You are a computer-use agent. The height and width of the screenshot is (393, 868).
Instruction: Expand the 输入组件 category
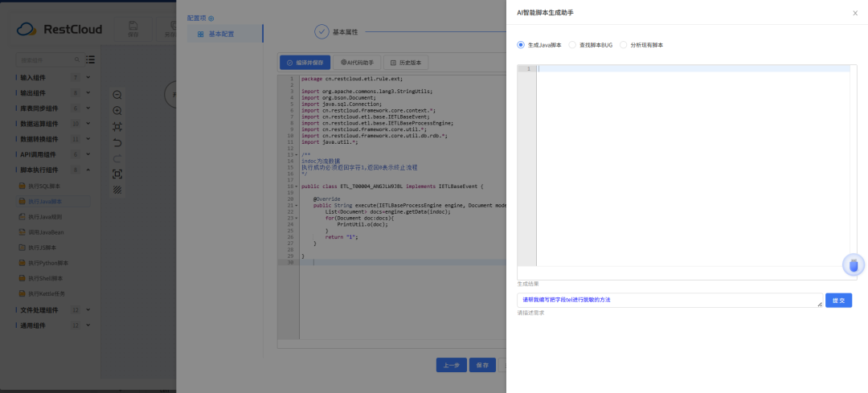88,77
